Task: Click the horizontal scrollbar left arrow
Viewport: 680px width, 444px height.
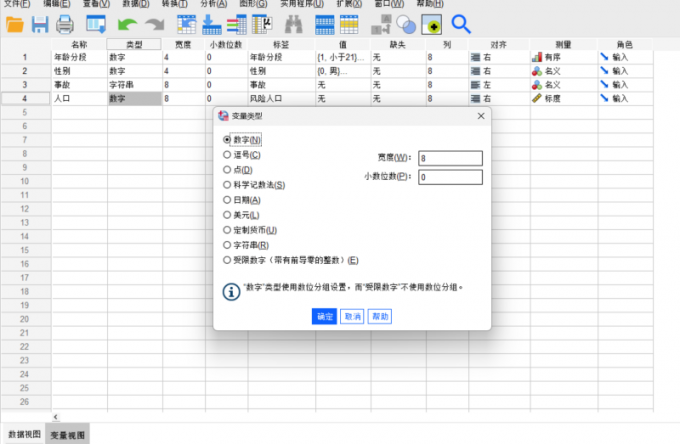Action: click(x=56, y=417)
